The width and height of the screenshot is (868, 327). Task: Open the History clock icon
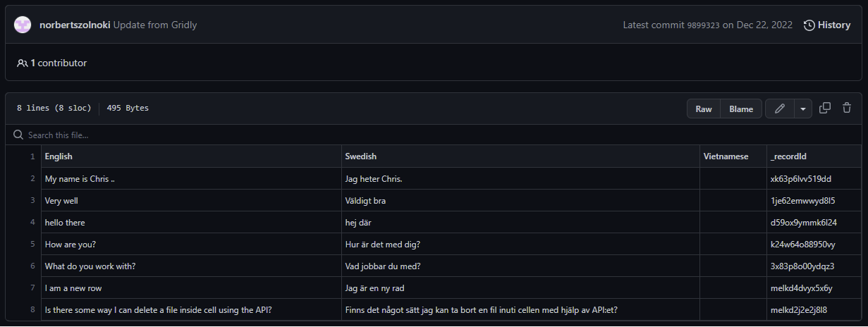(809, 25)
